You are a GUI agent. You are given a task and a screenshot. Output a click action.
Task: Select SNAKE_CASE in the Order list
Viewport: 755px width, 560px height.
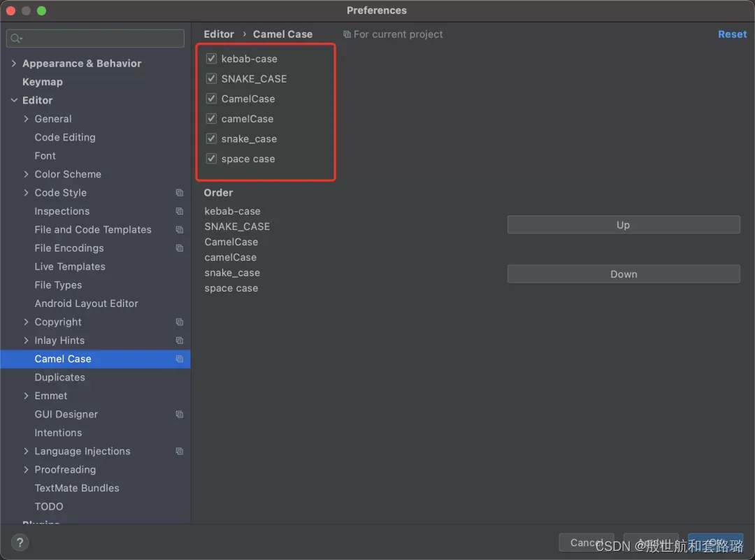tap(237, 227)
